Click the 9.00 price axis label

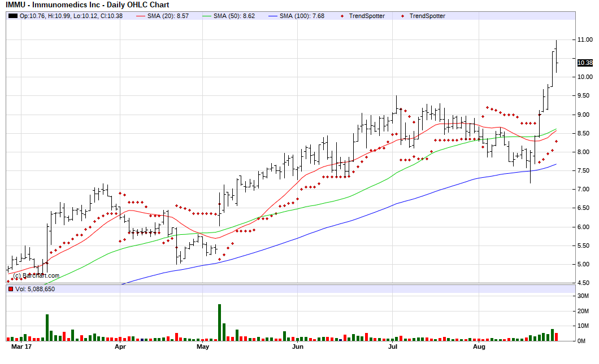pos(583,115)
